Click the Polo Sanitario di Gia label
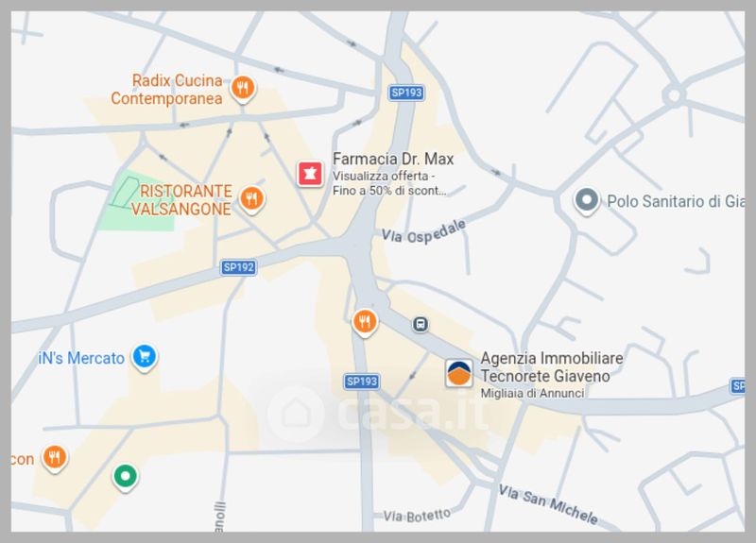The width and height of the screenshot is (756, 543). (676, 201)
